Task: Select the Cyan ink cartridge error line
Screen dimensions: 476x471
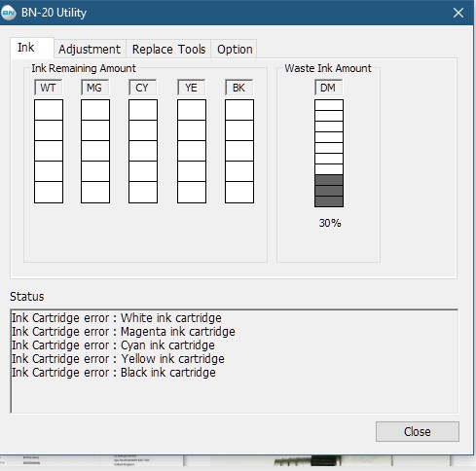Action: [113, 345]
